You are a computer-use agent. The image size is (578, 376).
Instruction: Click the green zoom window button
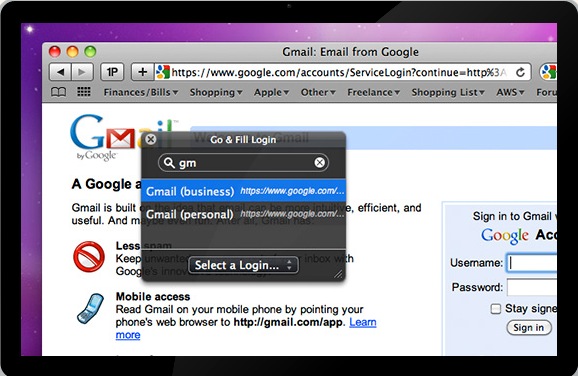tap(90, 52)
